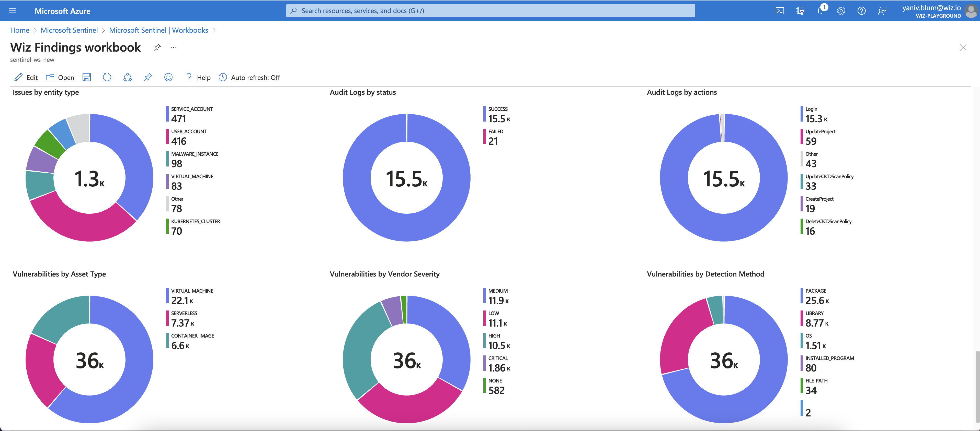Viewport: 980px width, 431px height.
Task: Click the Open workbook button
Action: pos(60,78)
